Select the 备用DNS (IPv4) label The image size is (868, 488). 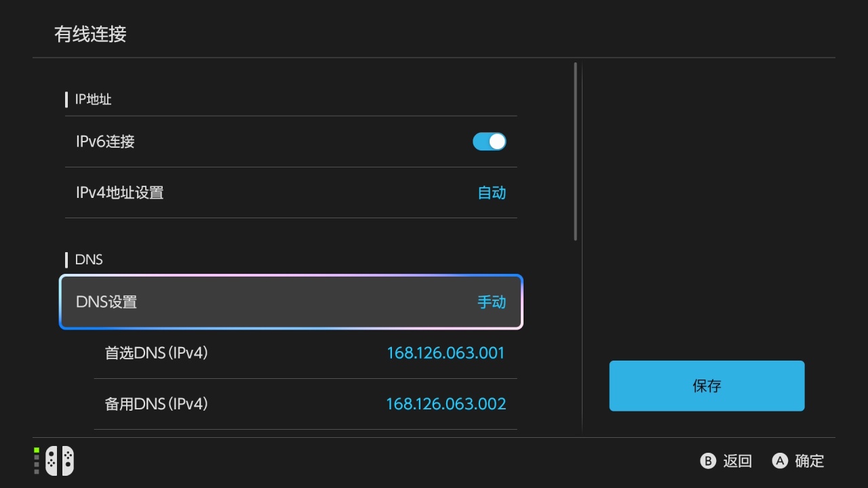coord(156,404)
